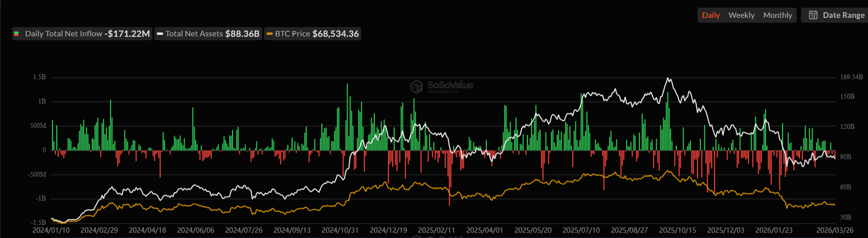Click the 169.54B right axis label

coord(851,77)
